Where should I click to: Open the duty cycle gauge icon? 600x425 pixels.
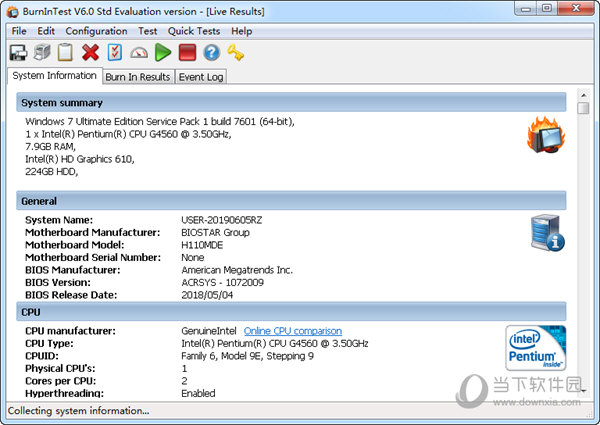point(139,53)
